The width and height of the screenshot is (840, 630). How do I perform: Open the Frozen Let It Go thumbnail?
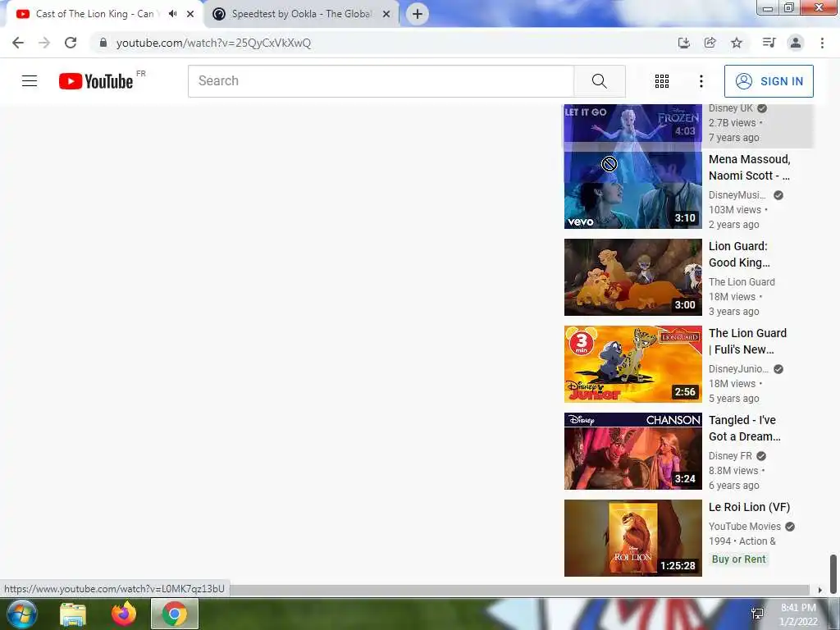pyautogui.click(x=632, y=123)
